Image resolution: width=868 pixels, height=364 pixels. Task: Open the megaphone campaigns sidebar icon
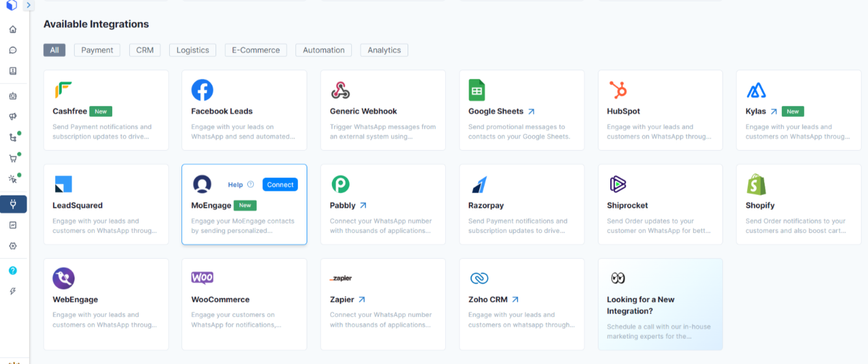click(x=13, y=117)
